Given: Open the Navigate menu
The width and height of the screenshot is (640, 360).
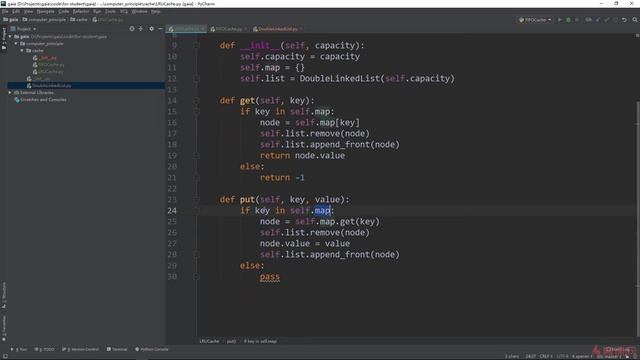Looking at the screenshot, I should point(45,11).
